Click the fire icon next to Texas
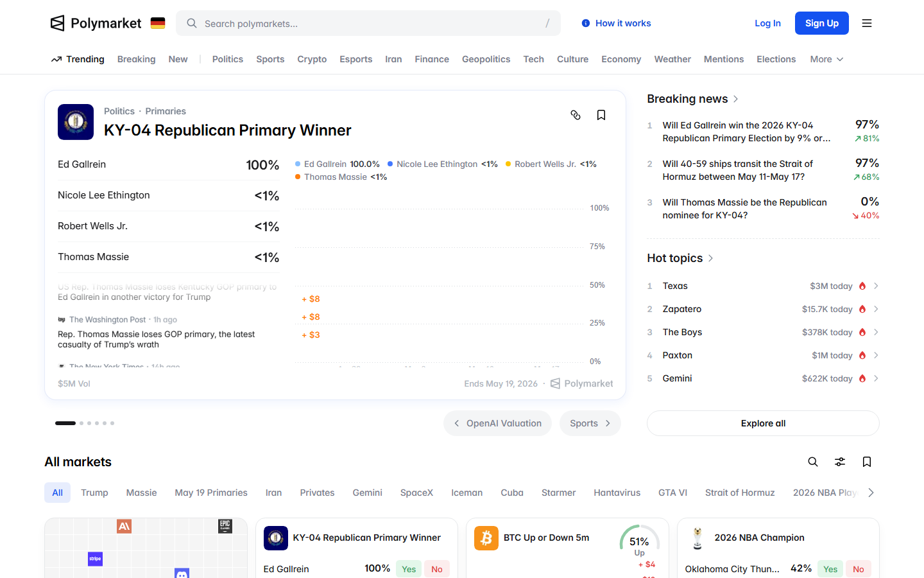 pyautogui.click(x=862, y=286)
